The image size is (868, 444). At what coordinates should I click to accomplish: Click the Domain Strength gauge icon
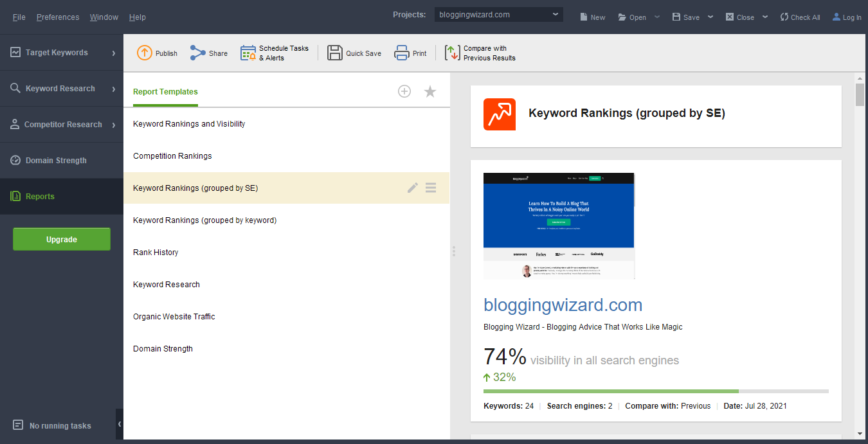click(x=15, y=161)
